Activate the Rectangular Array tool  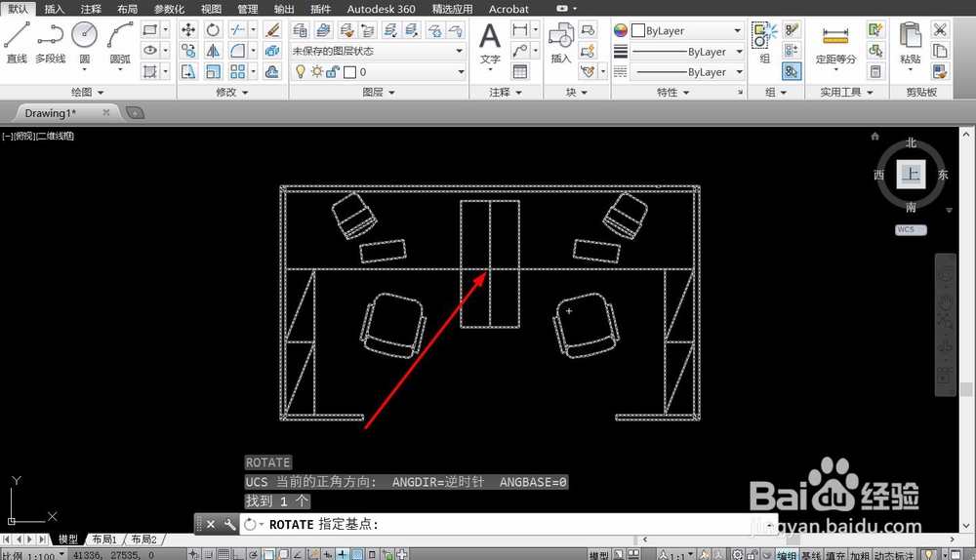tap(238, 71)
